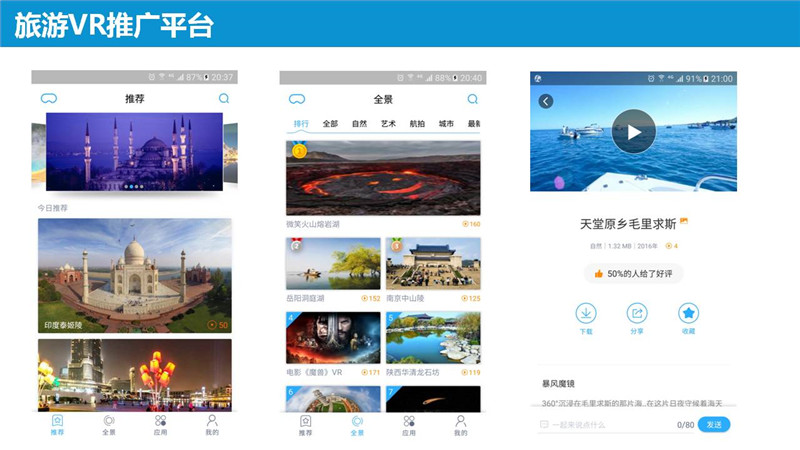The width and height of the screenshot is (800, 450).
Task: Tap the 收藏 star favorite icon
Action: pyautogui.click(x=688, y=313)
